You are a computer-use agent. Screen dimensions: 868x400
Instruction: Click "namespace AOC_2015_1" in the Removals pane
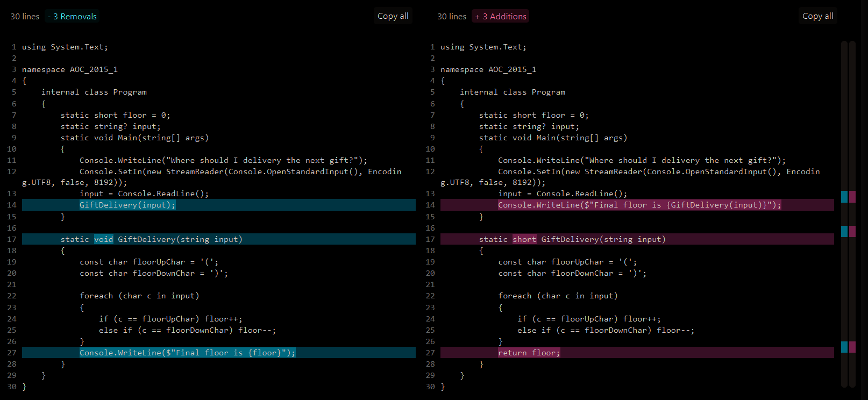[70, 69]
